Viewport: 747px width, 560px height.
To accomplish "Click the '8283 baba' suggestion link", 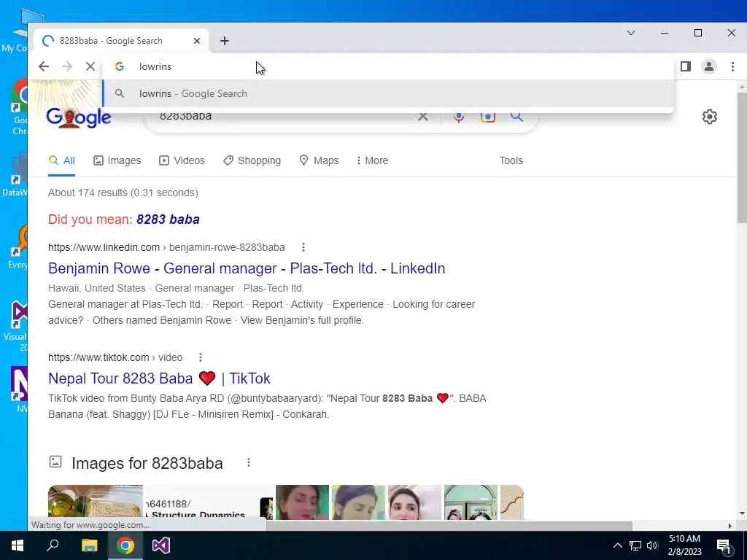I will pyautogui.click(x=169, y=219).
